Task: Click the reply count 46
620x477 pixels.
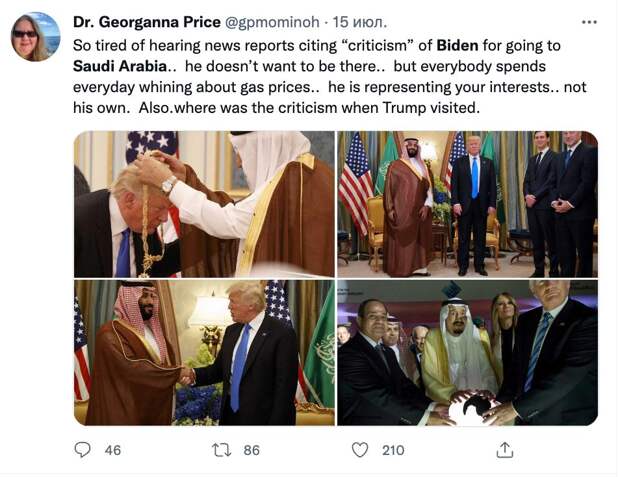Action: tap(112, 450)
